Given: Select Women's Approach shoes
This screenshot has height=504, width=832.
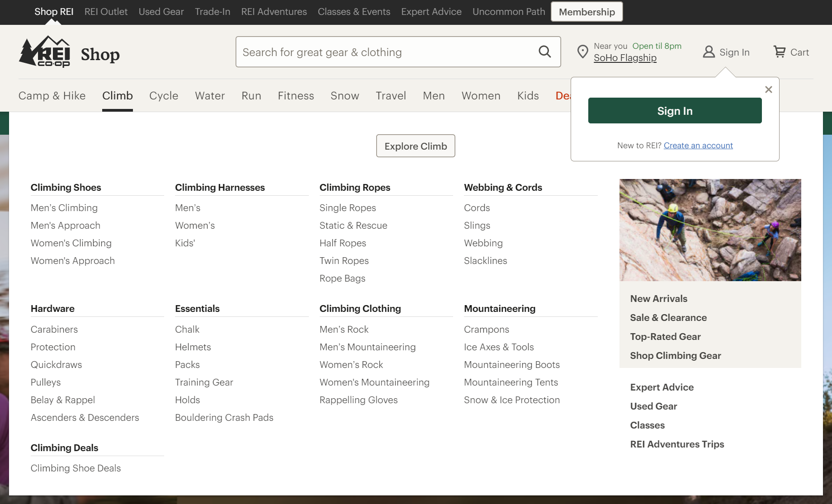Looking at the screenshot, I should pos(73,261).
